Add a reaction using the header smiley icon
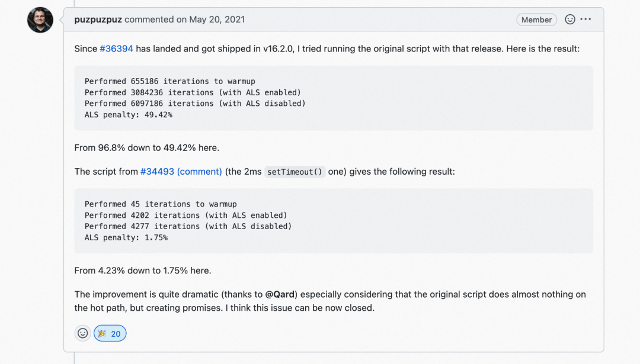Viewport: 640px width, 364px height. (570, 20)
